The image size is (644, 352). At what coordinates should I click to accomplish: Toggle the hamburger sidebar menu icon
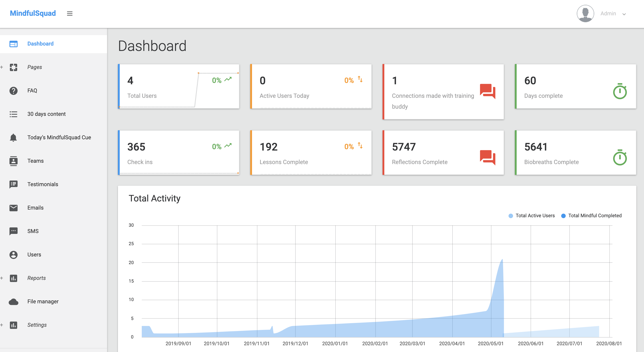click(70, 14)
